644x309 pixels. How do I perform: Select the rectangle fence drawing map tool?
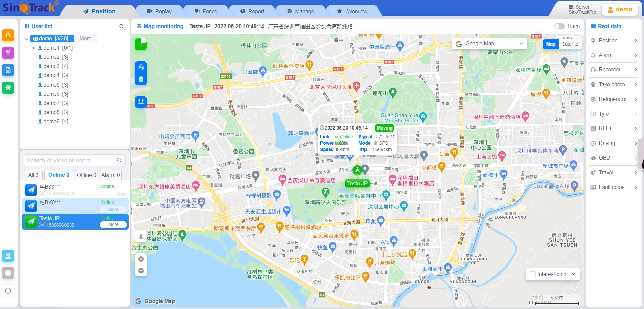coord(141,102)
